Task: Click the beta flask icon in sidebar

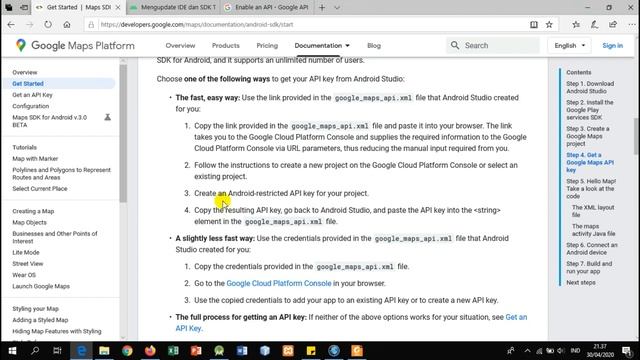Action: pos(107,117)
